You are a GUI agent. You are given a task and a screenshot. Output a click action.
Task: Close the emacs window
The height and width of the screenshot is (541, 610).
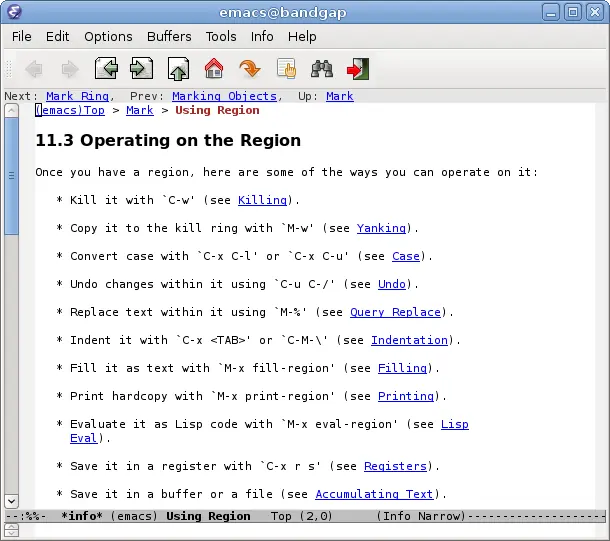pyautogui.click(x=595, y=12)
